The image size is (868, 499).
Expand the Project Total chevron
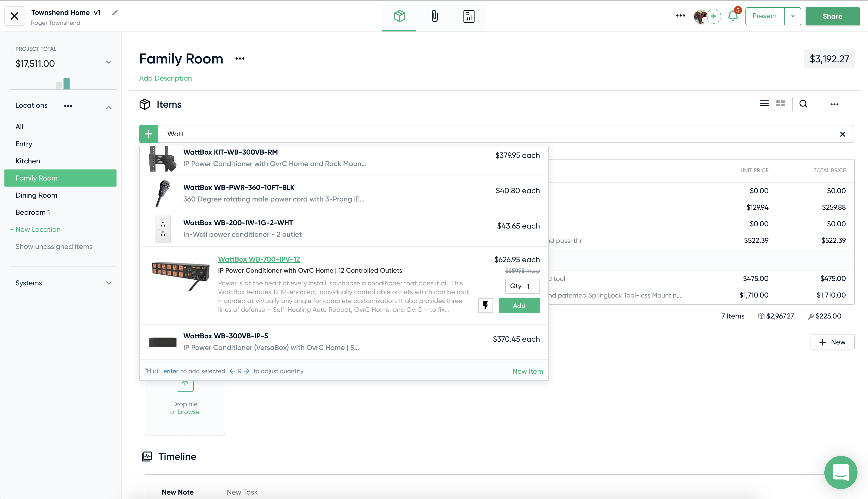(x=109, y=62)
